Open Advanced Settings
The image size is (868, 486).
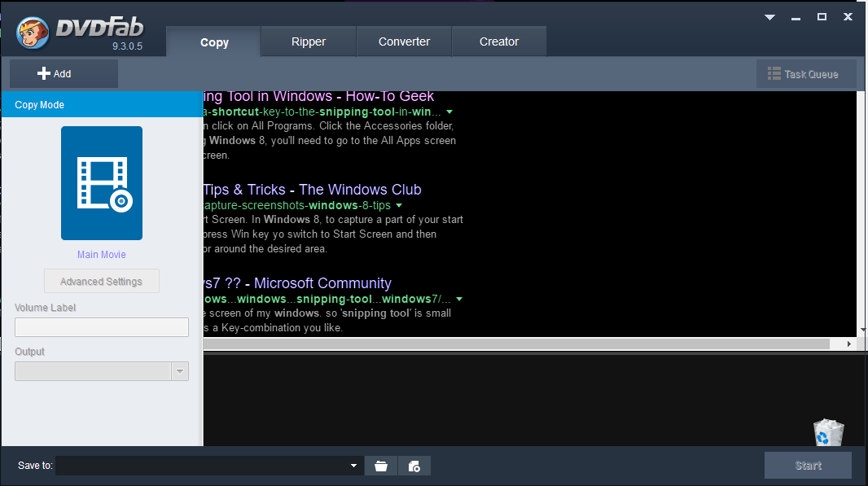(101, 281)
